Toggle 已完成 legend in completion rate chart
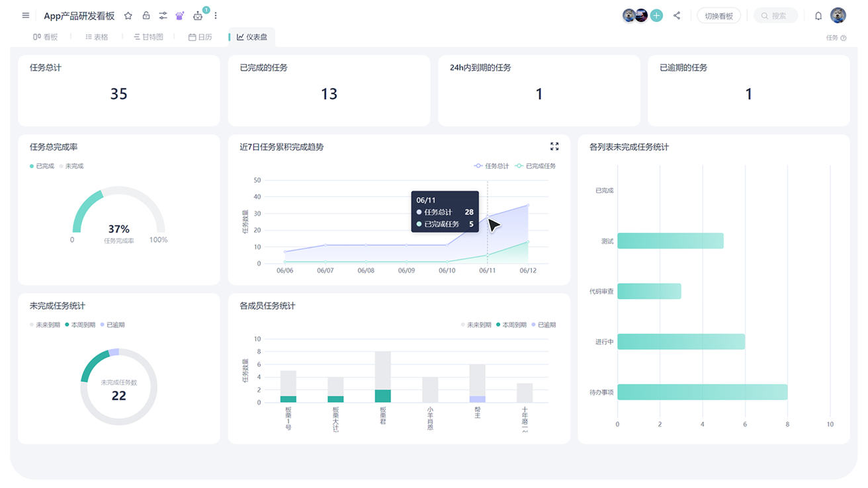 (42, 166)
